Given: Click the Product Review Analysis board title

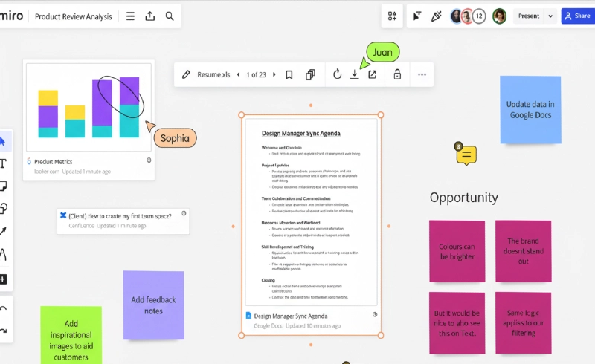Looking at the screenshot, I should pos(73,16).
